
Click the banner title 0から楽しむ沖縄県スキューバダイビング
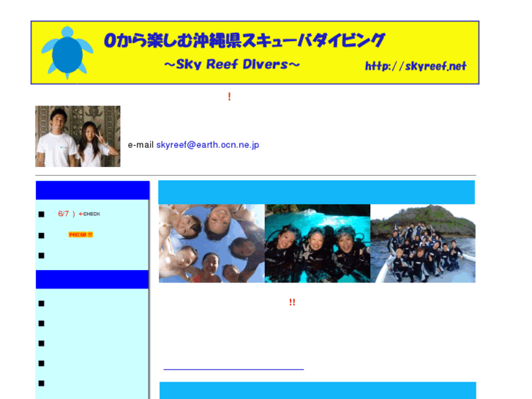point(244,40)
